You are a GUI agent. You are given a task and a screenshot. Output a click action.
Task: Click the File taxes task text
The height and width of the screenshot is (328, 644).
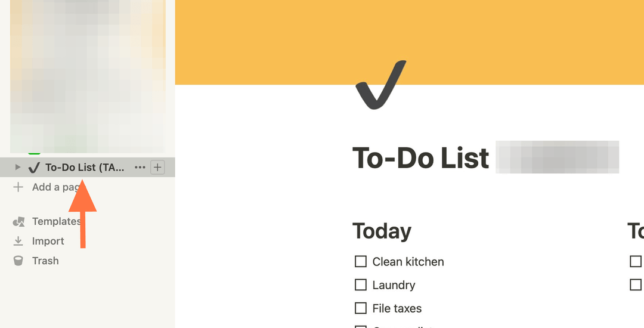pos(397,308)
